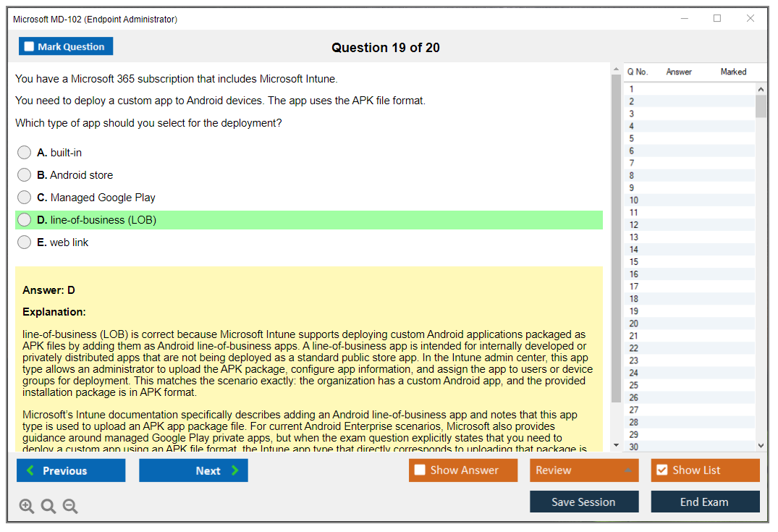
Task: Select question 7 in the list
Action: 690,163
